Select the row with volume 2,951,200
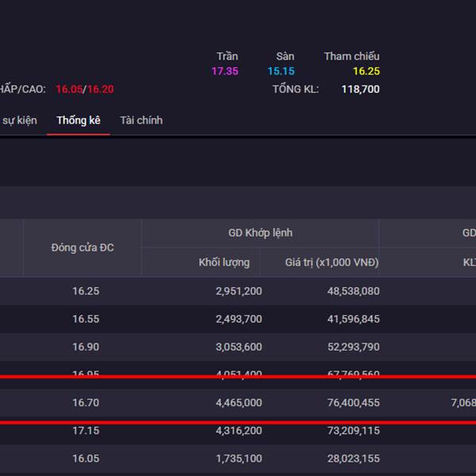Screen dimensions: 476x476 coord(238,291)
